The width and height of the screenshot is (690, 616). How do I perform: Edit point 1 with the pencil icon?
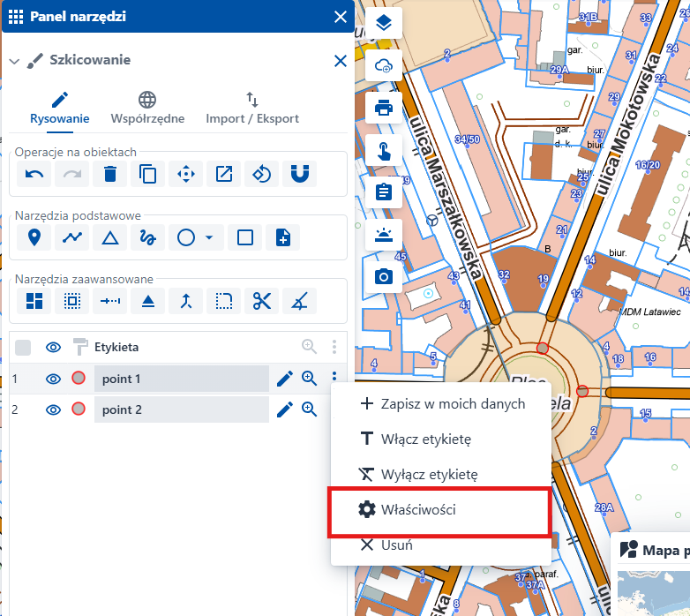[x=285, y=379]
